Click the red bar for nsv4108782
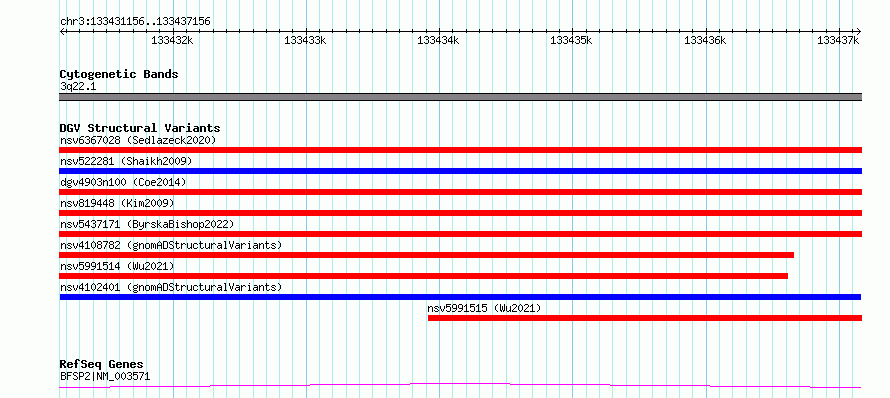Image resolution: width=890 pixels, height=398 pixels. 426,255
